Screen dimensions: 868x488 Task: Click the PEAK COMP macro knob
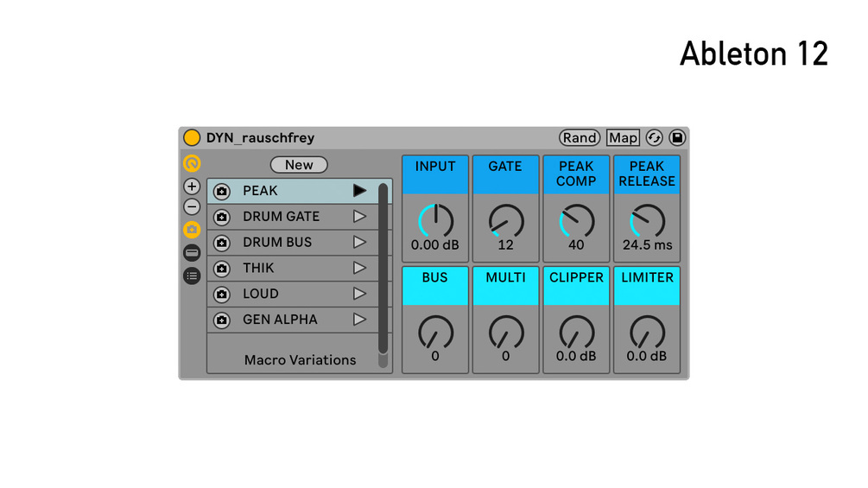(x=576, y=221)
